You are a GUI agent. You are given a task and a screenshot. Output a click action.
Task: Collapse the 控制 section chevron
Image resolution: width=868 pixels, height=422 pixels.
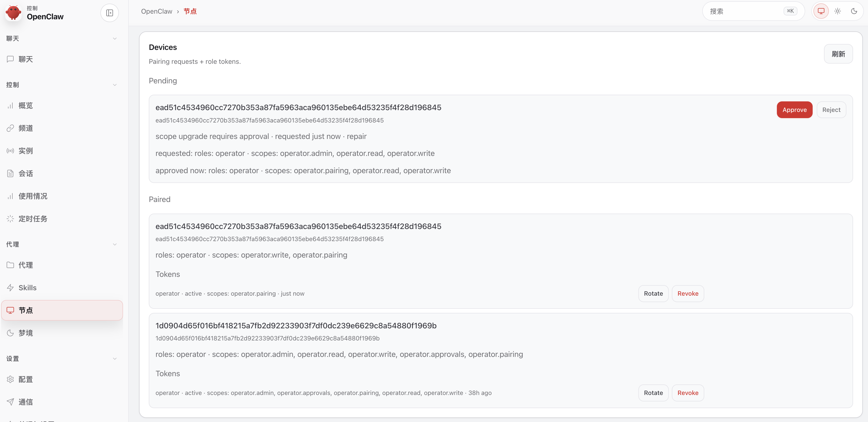(115, 85)
